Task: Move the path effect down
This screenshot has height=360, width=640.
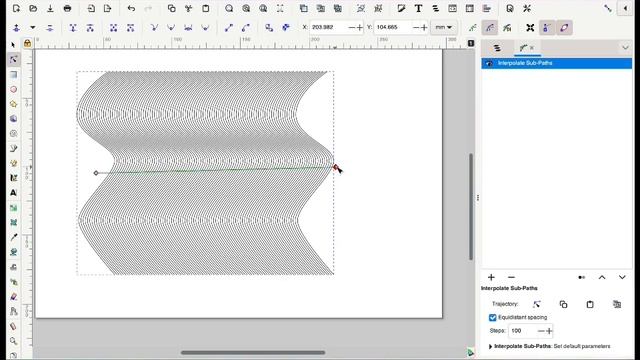Action: coord(622,277)
